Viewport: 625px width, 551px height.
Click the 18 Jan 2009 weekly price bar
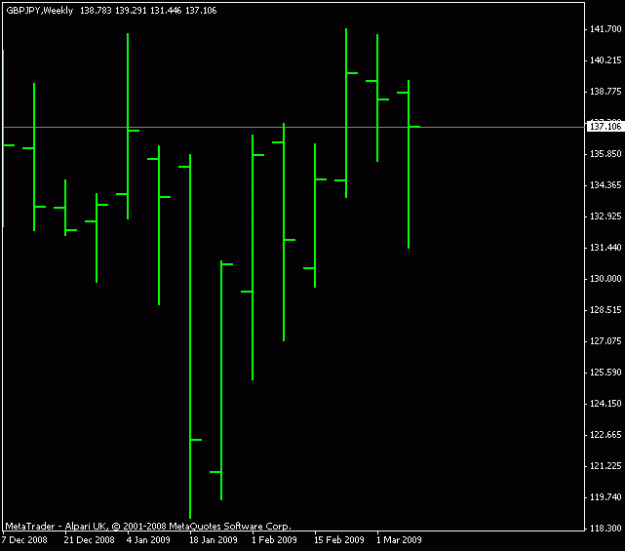190,336
